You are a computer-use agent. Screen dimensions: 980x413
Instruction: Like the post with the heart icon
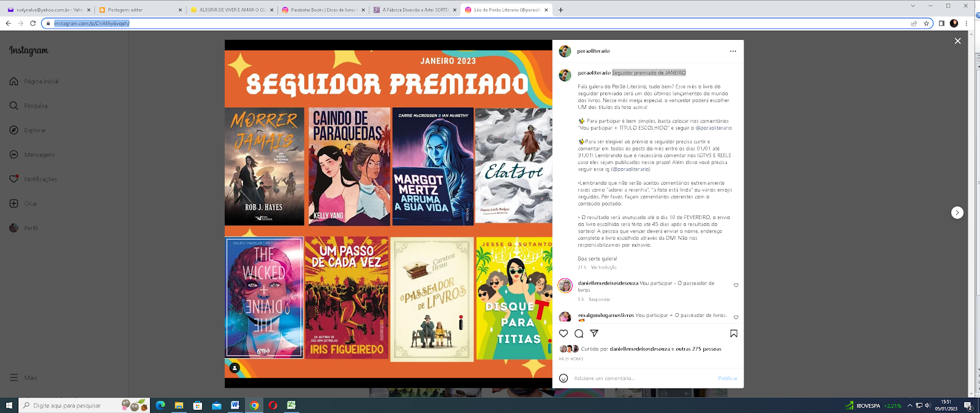click(x=563, y=333)
